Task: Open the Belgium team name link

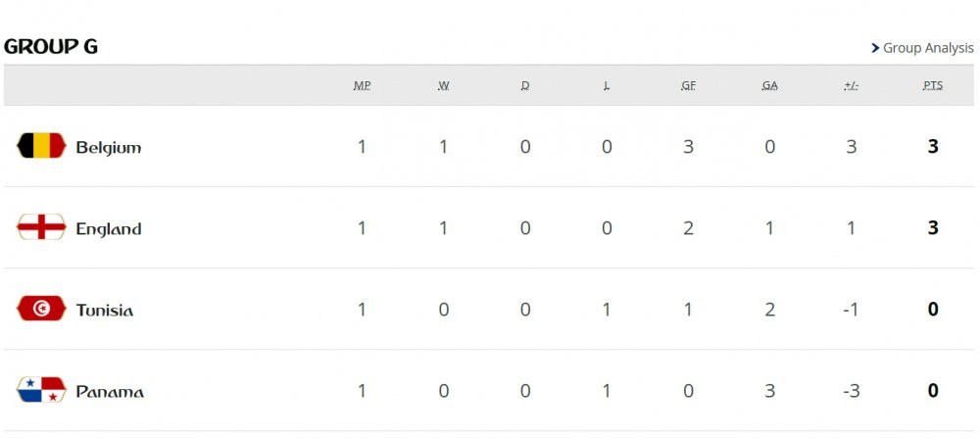Action: pos(109,147)
